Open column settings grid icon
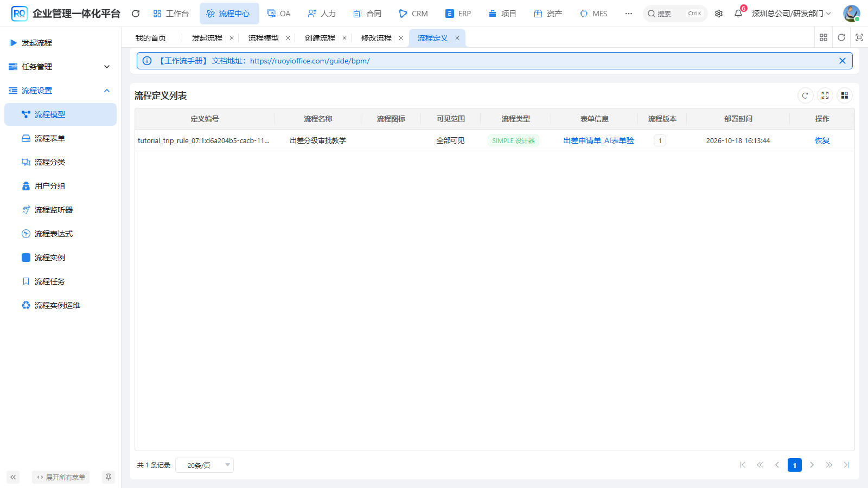 click(845, 95)
